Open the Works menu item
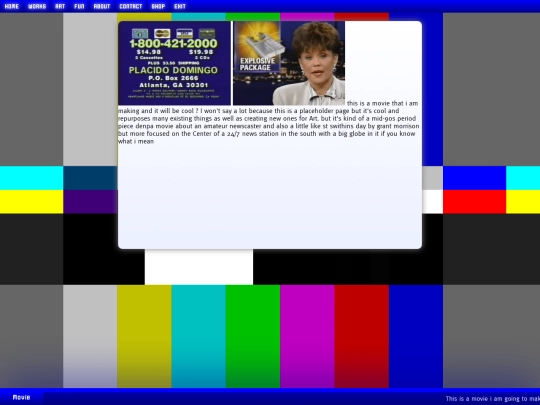The image size is (540, 405). tap(37, 6)
